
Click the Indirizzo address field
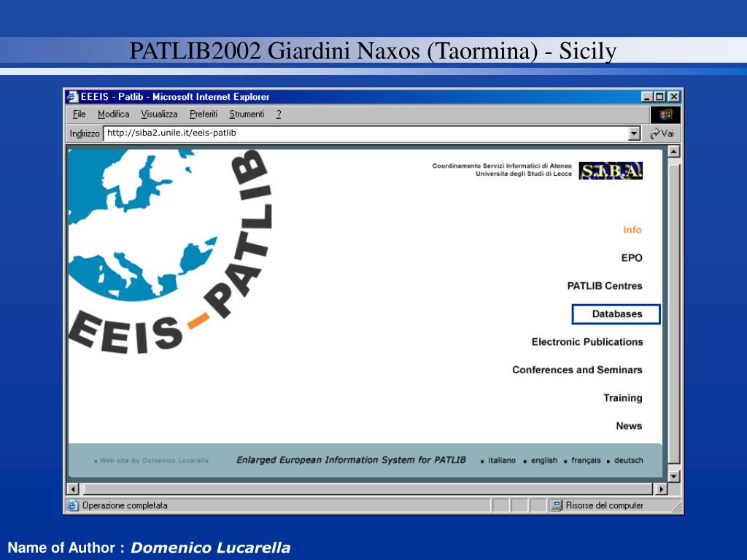click(x=366, y=133)
